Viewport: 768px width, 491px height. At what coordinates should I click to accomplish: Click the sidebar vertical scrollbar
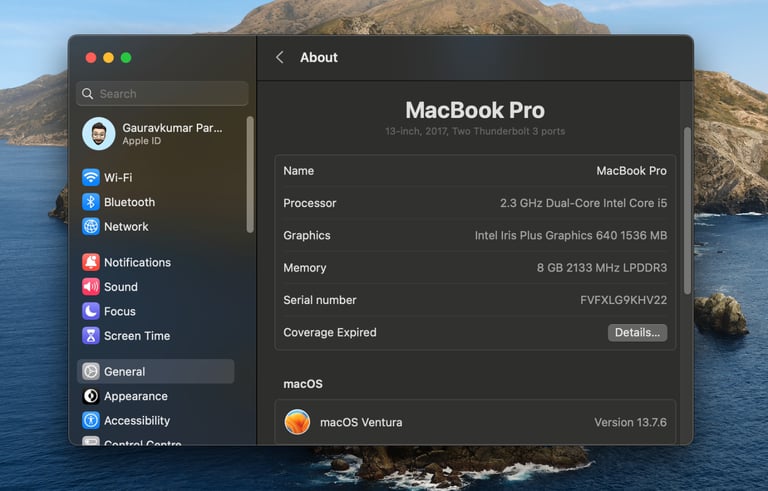(x=250, y=174)
